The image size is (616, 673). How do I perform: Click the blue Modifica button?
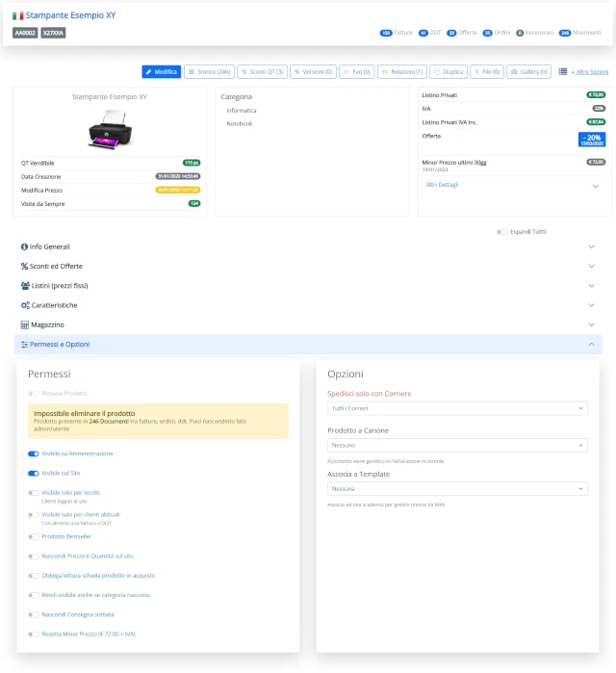162,71
